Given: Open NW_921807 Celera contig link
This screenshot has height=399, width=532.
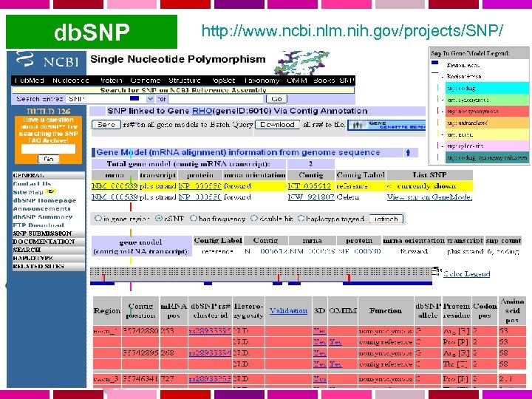Looking at the screenshot, I should (311, 197).
